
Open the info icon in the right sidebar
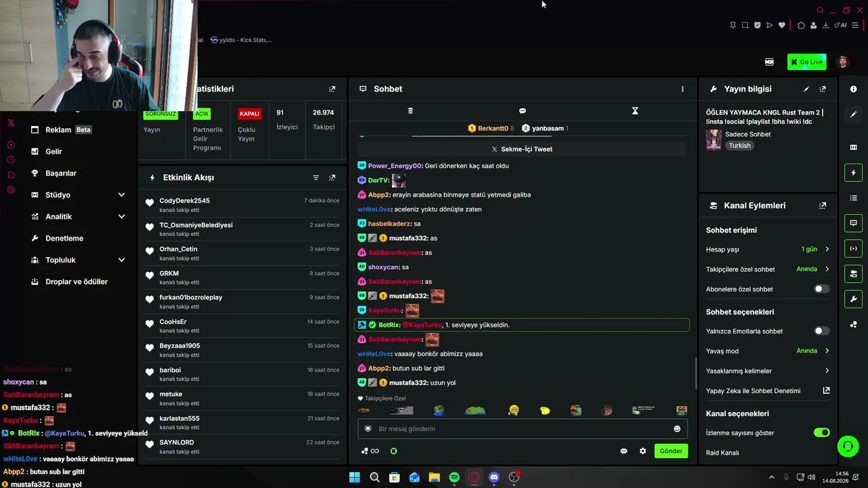tap(853, 89)
